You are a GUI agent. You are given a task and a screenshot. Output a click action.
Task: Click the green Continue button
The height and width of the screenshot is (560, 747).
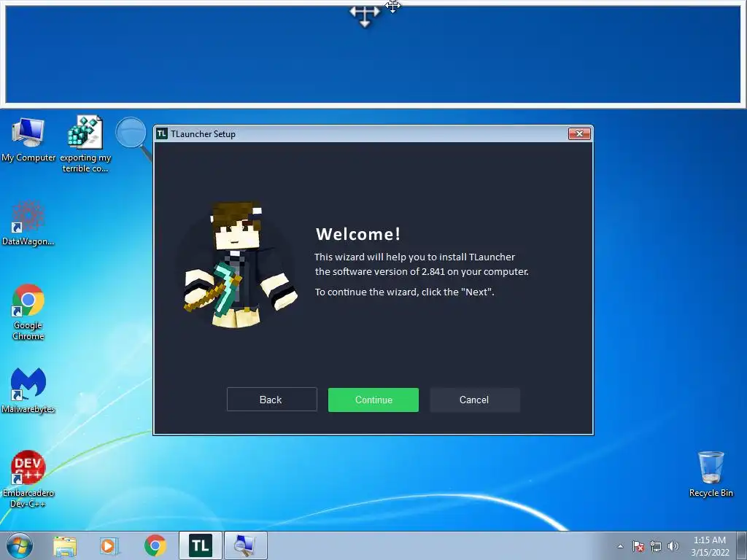pyautogui.click(x=373, y=400)
